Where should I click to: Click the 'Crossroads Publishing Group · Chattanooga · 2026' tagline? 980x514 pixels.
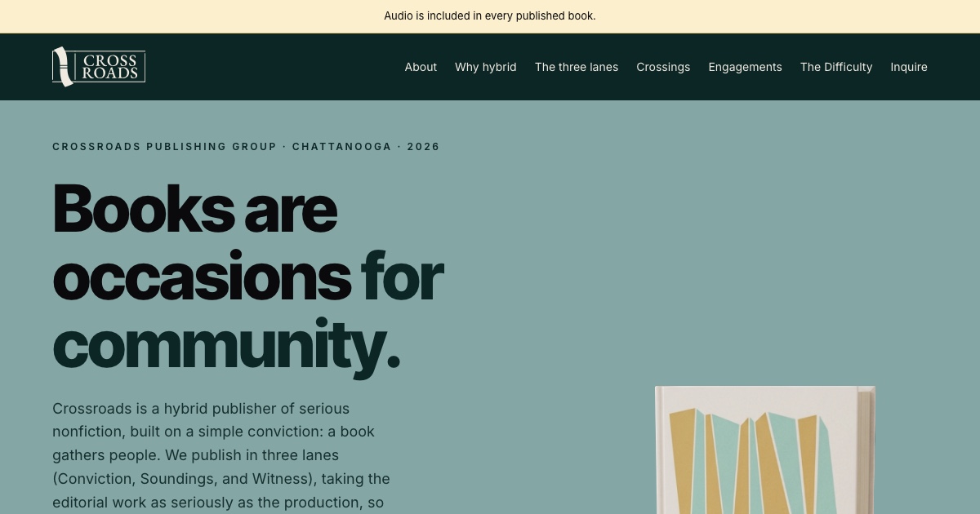[x=246, y=147]
